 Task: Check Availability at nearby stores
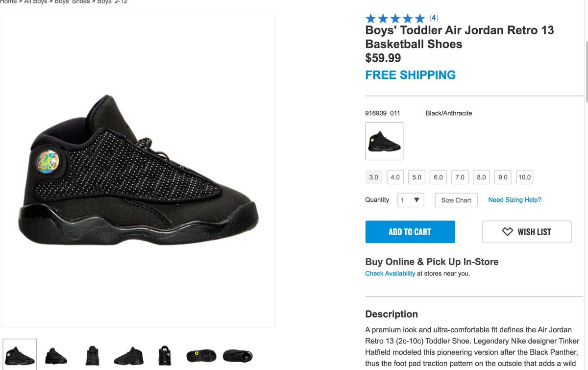pyautogui.click(x=390, y=273)
